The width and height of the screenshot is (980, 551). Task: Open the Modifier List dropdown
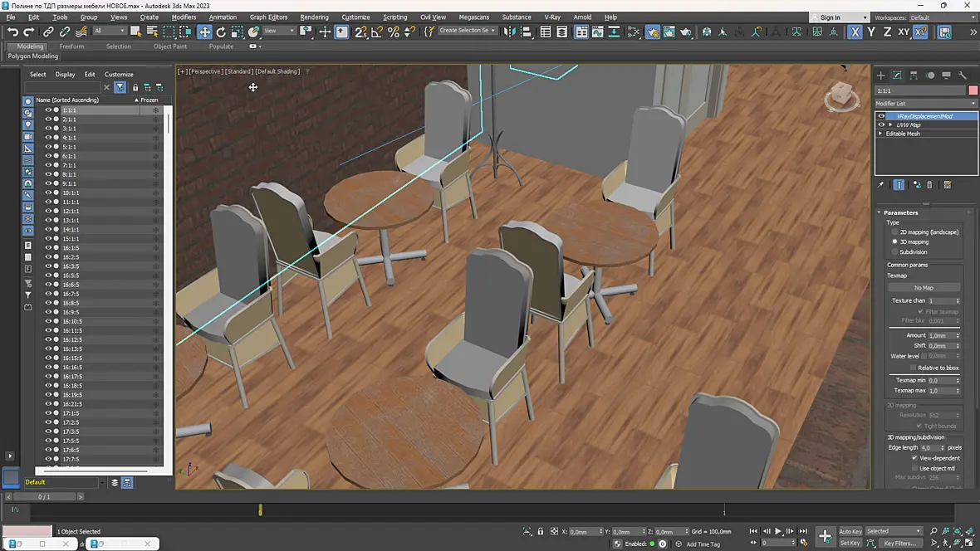tap(926, 104)
